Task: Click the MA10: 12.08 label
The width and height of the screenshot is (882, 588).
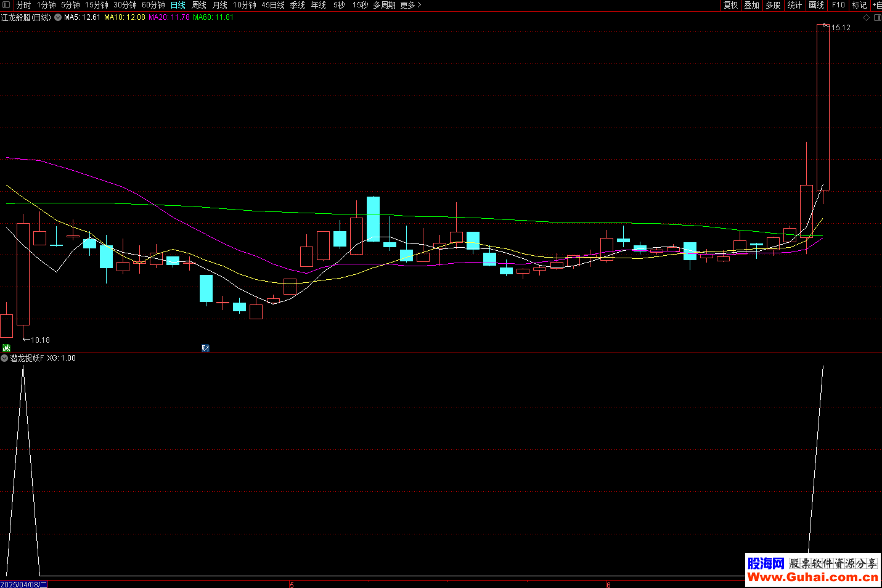Action: pyautogui.click(x=125, y=17)
